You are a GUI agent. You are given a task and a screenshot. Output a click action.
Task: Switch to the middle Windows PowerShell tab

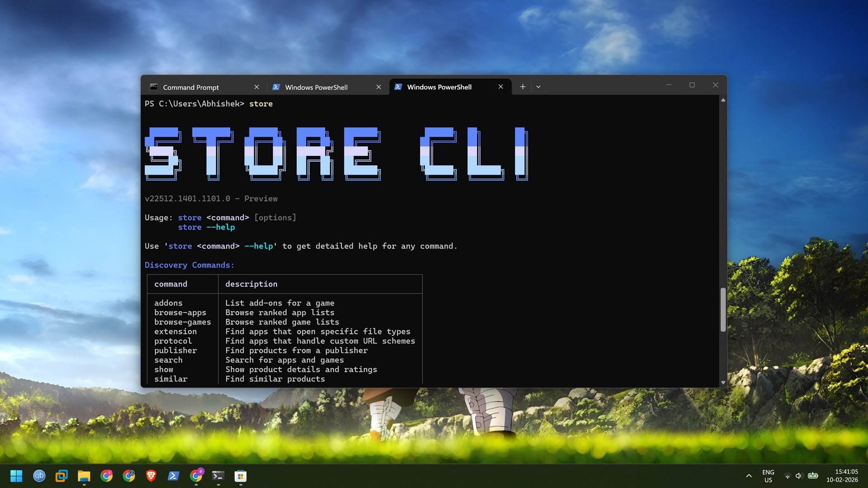click(316, 87)
